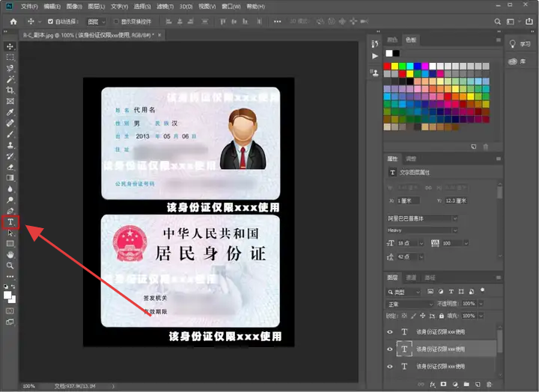
Task: Select the Path Selection arrow tool
Action: (10, 233)
